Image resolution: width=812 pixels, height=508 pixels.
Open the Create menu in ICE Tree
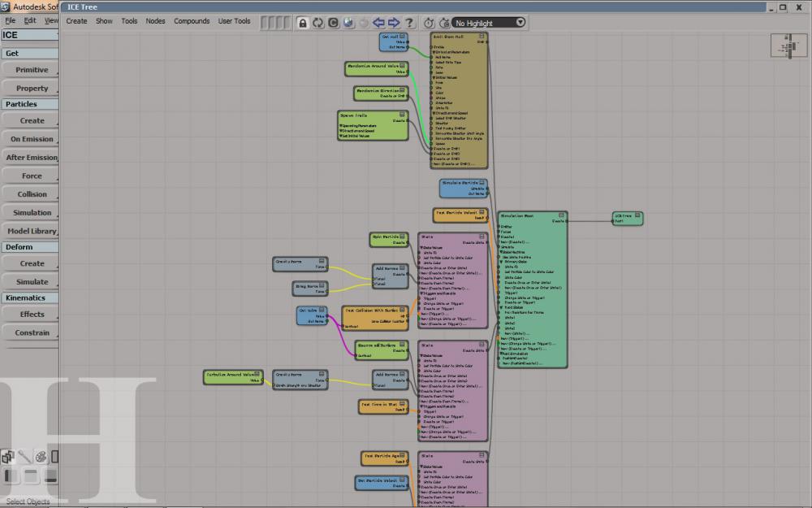(76, 21)
